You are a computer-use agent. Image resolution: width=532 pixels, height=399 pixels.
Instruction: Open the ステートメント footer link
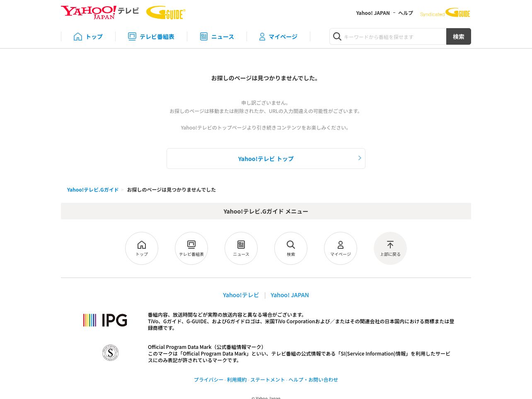tap(268, 380)
